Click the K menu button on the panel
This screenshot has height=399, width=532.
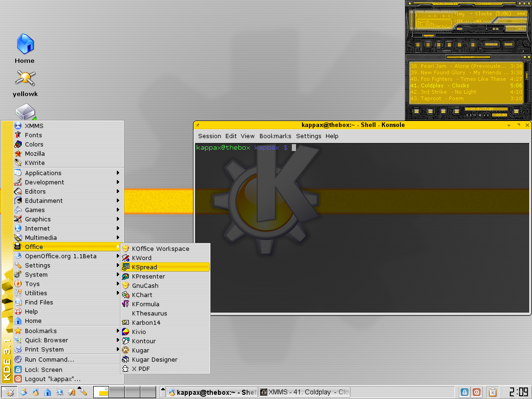tap(9, 392)
